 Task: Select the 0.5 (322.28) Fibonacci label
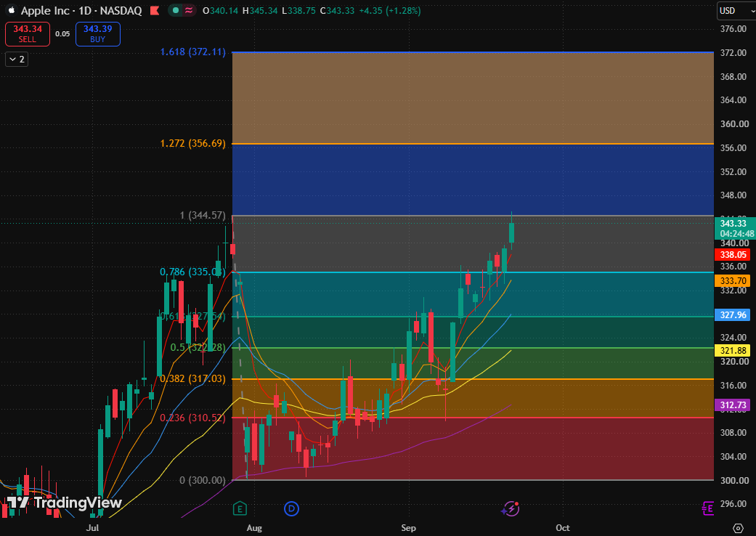pyautogui.click(x=198, y=347)
